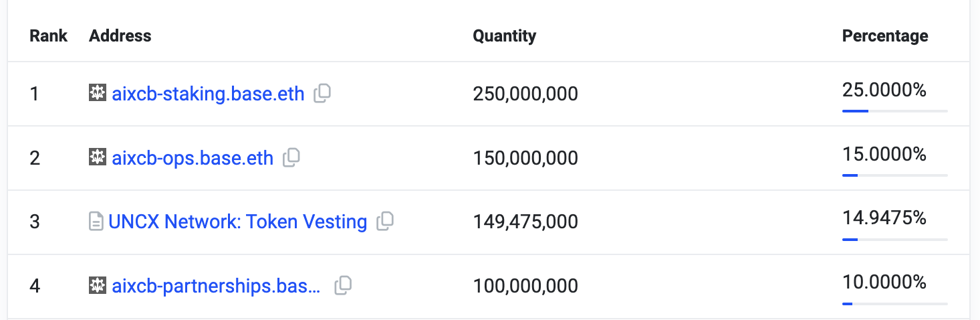Screen dimensions: 980x320
Task: Click the Address column header
Action: click(120, 35)
